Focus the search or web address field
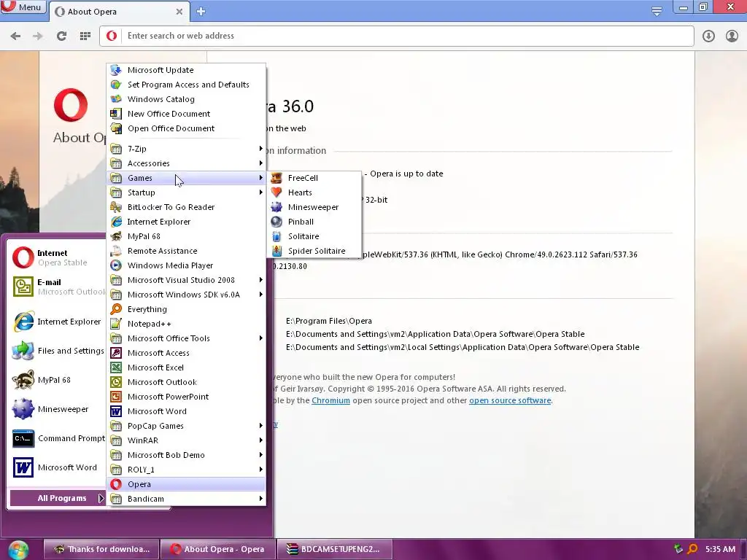 [396, 36]
